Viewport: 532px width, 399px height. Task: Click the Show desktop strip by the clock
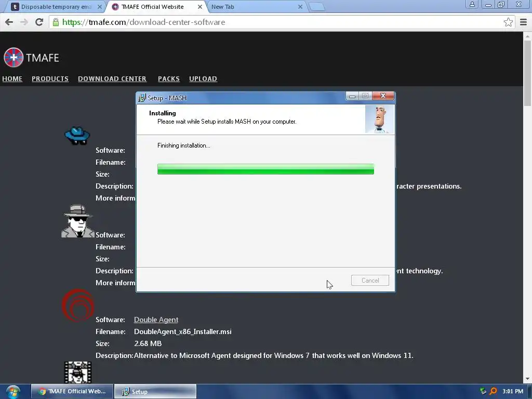[529, 392]
